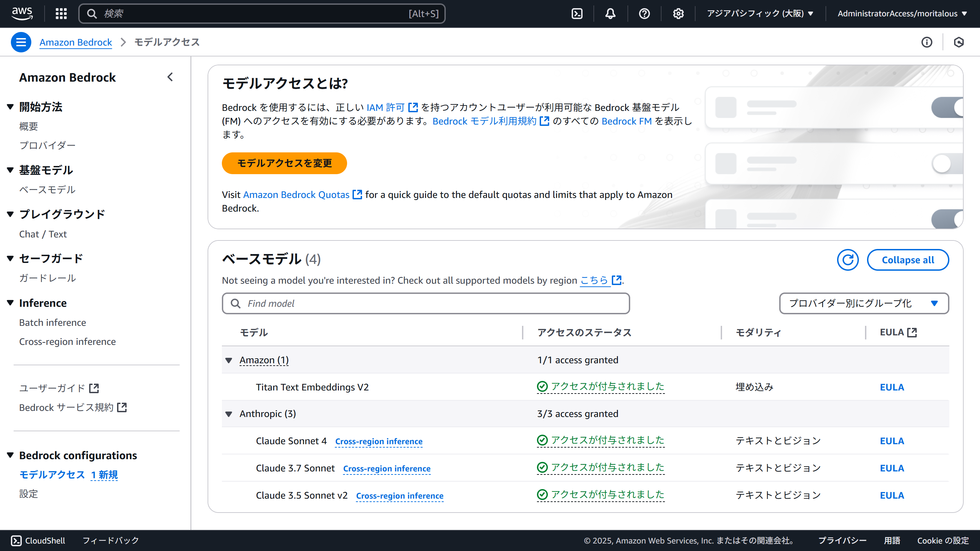Click the Collapse all button
This screenshot has height=551, width=980.
point(908,260)
